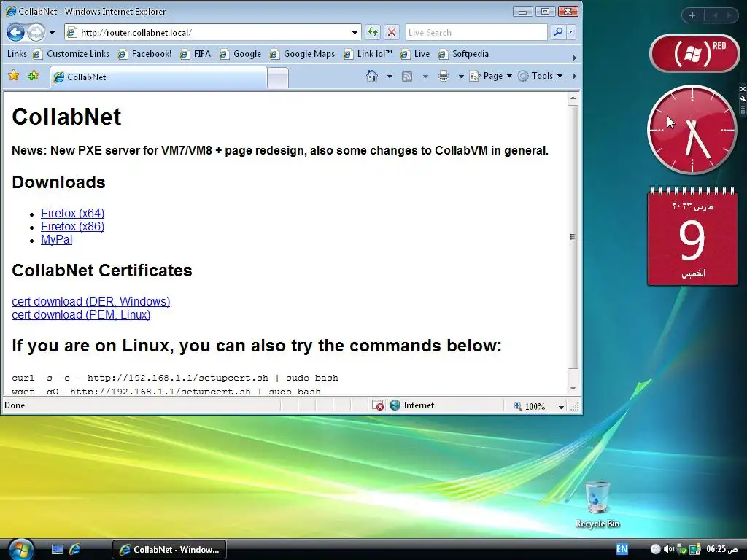Open the Recycle Bin desktop icon
Image resolution: width=747 pixels, height=560 pixels.
click(x=597, y=505)
